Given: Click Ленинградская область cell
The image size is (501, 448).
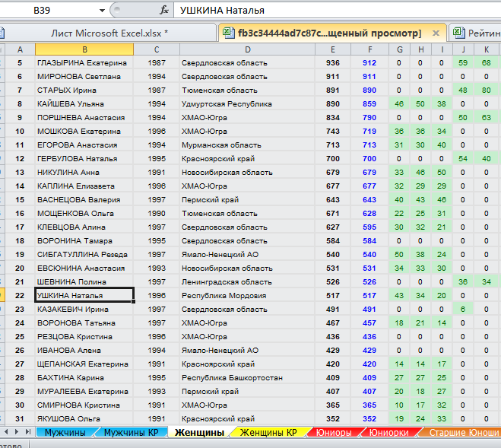Looking at the screenshot, I should 248,282.
